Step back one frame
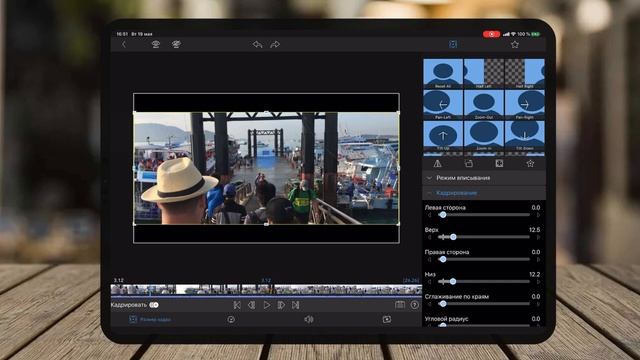The height and width of the screenshot is (360, 640). [x=251, y=305]
